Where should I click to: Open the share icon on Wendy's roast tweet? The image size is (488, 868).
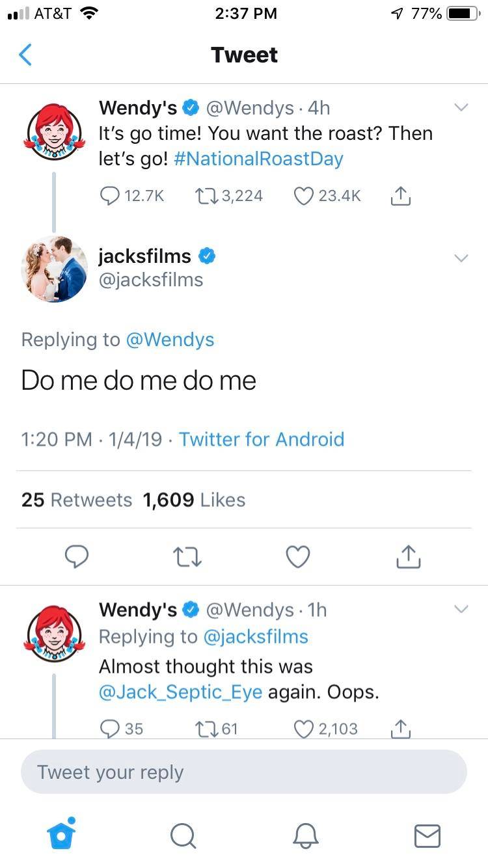tap(400, 195)
